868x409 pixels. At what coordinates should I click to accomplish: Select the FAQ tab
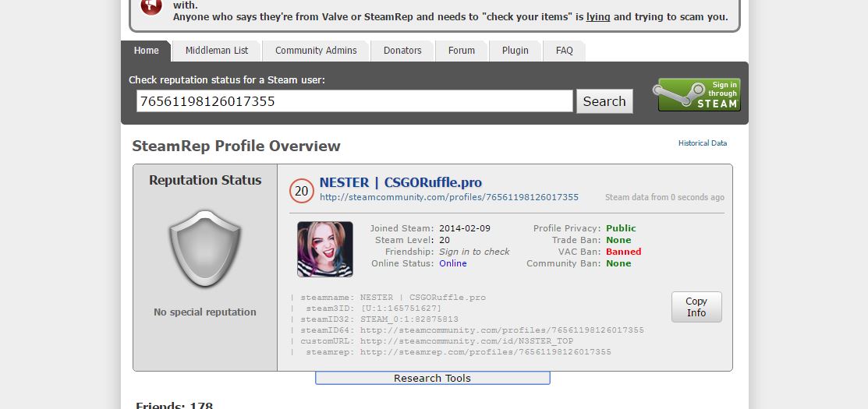point(564,51)
